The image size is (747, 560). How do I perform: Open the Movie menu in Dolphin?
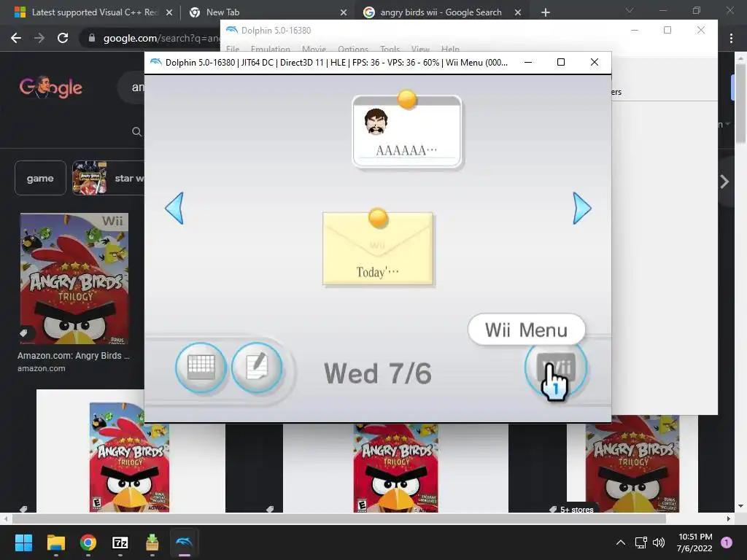tap(314, 49)
